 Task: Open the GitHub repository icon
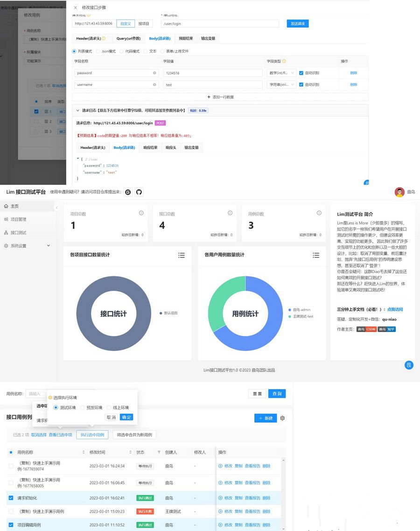point(139,192)
